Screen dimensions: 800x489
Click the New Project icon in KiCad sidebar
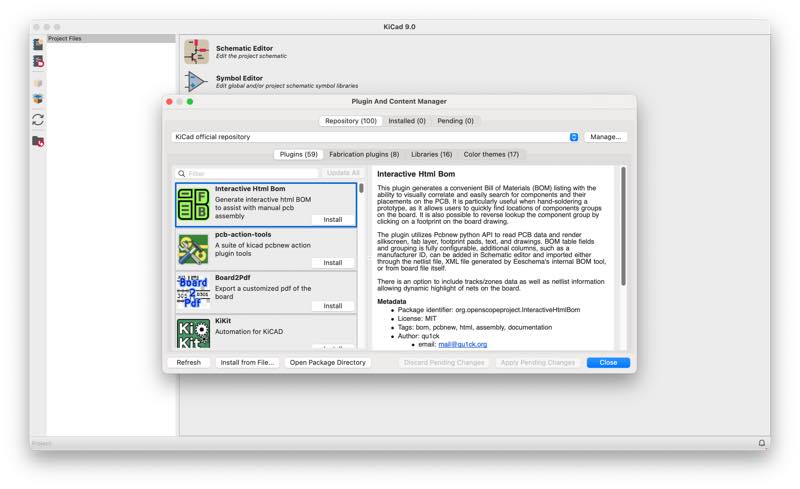point(38,44)
